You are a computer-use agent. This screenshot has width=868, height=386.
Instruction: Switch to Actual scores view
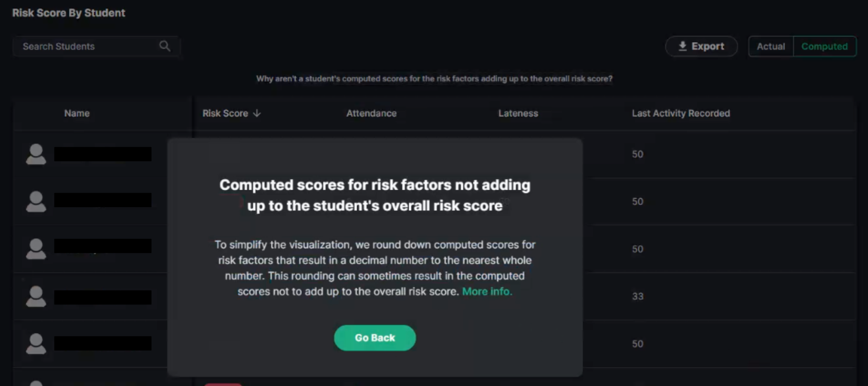771,46
